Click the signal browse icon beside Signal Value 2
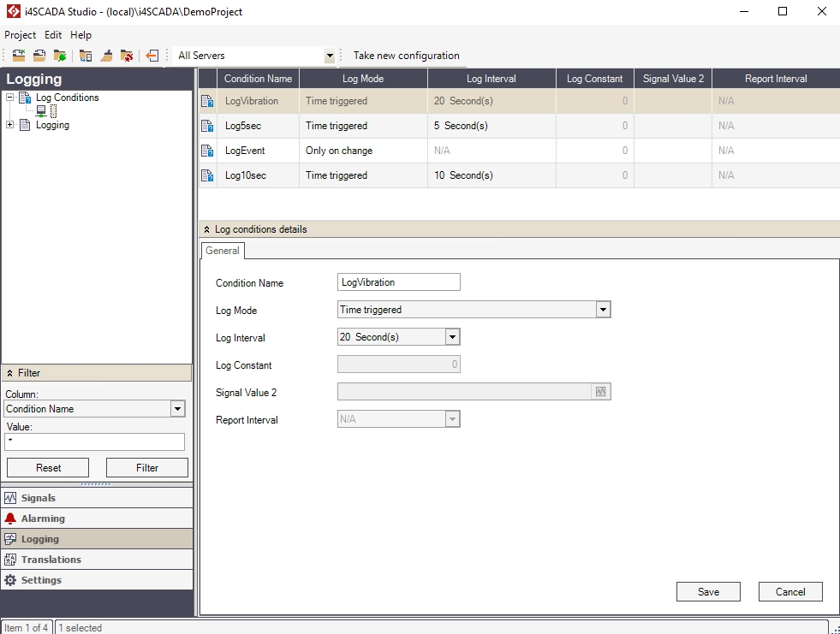840x634 pixels. click(601, 392)
